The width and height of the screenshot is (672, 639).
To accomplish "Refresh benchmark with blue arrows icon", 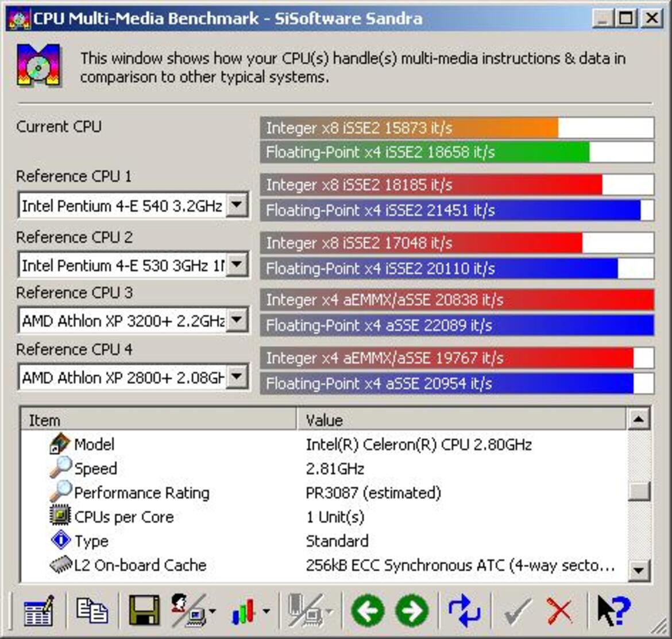I will pyautogui.click(x=465, y=611).
